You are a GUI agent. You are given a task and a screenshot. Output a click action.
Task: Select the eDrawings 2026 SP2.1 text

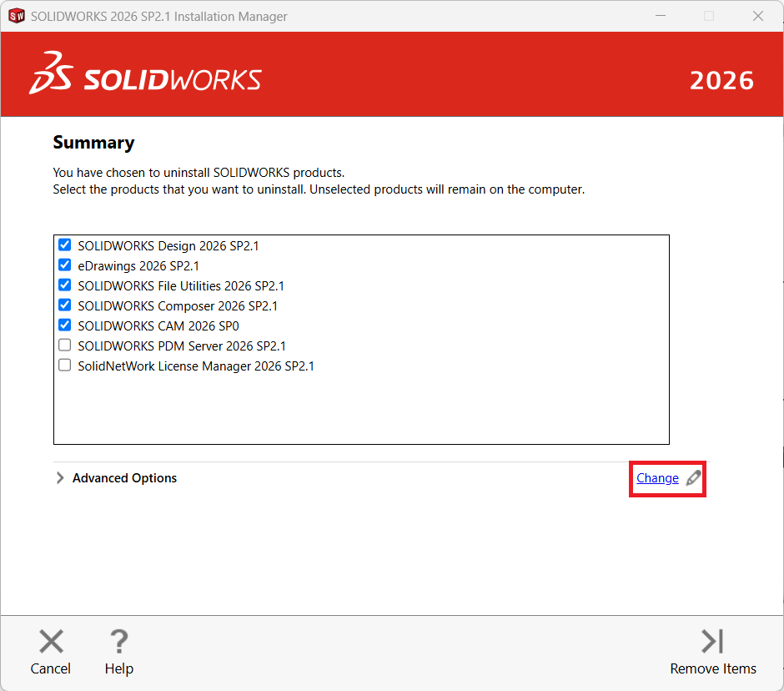(x=138, y=266)
